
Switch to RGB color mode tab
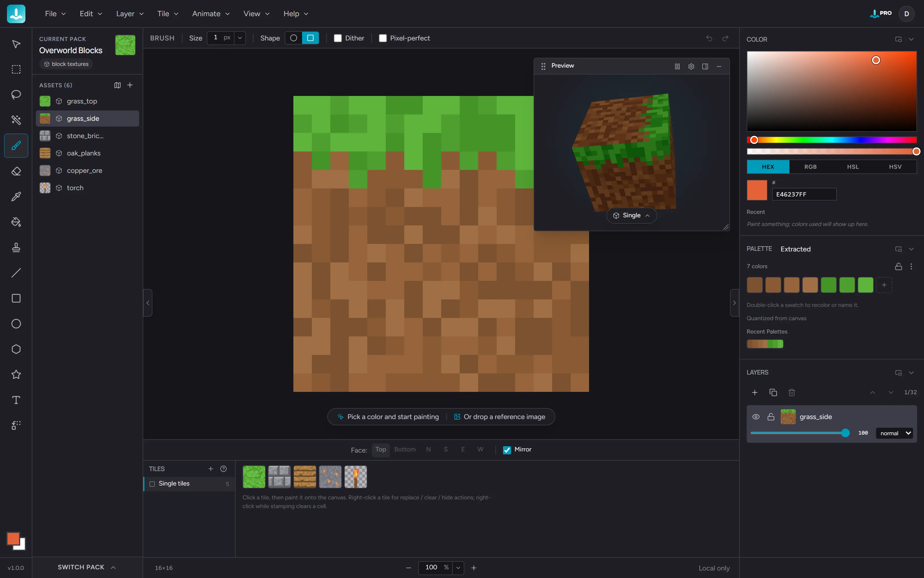pos(810,167)
